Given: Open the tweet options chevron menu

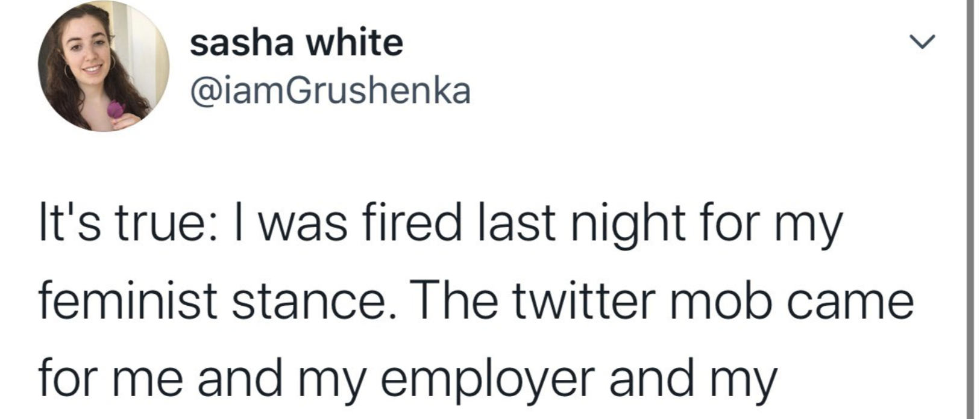Looking at the screenshot, I should pos(922,42).
